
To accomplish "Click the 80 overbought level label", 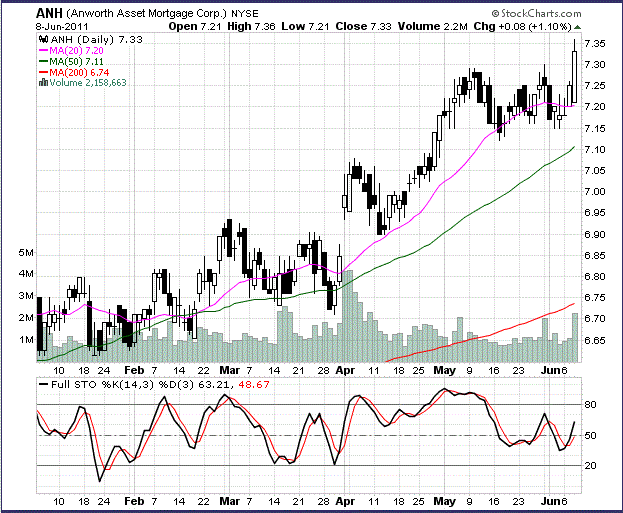I will pos(590,405).
